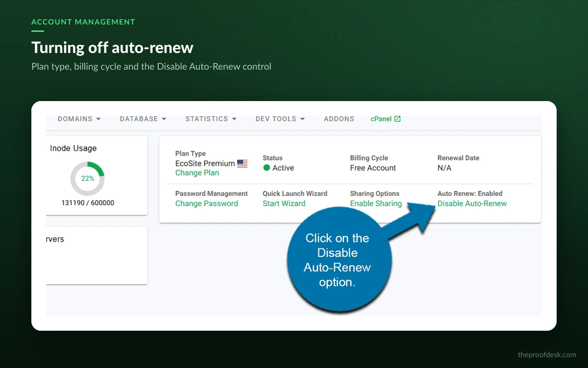
Task: Click the 22% inode usage ring
Action: click(x=88, y=179)
